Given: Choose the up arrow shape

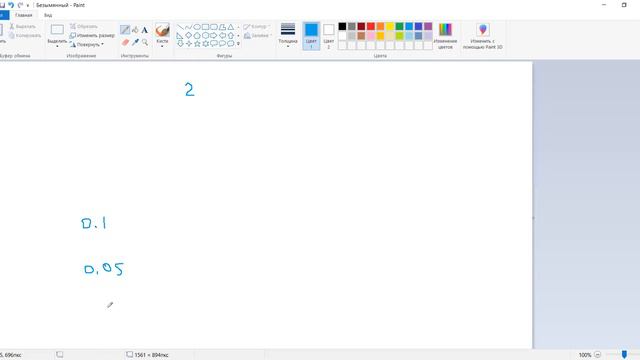Looking at the screenshot, I should pyautogui.click(x=231, y=36).
